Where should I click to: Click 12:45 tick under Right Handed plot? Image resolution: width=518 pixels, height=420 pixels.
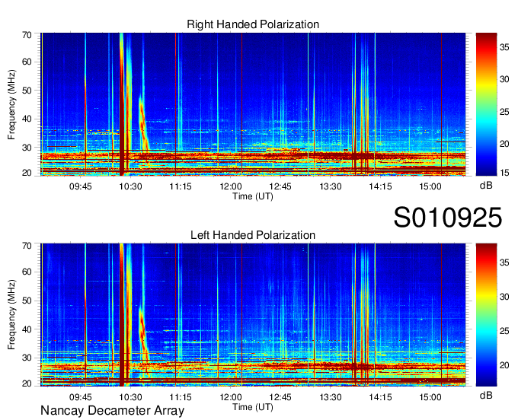[x=280, y=186]
